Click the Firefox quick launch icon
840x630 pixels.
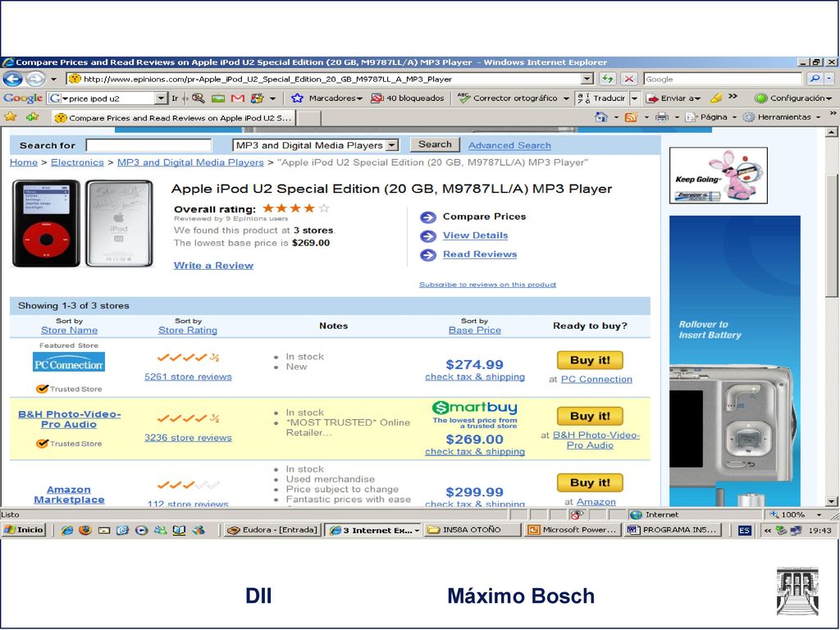[85, 530]
